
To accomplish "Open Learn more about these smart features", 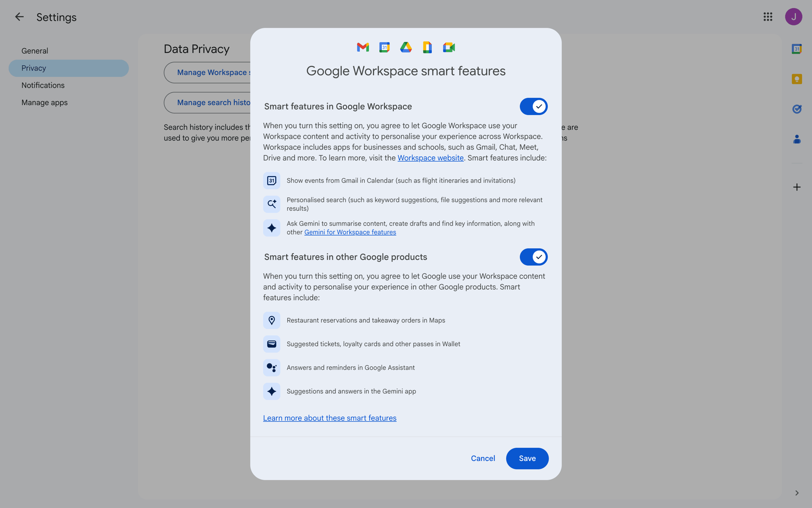I will 330,418.
